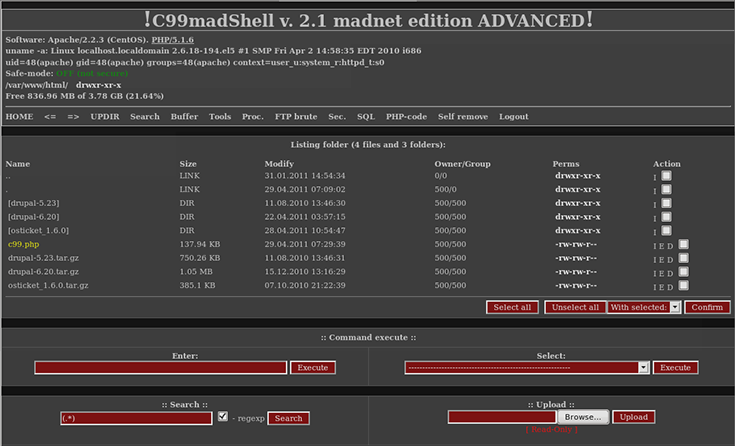735x446 pixels.
Task: Click the Confirm button
Action: (707, 307)
